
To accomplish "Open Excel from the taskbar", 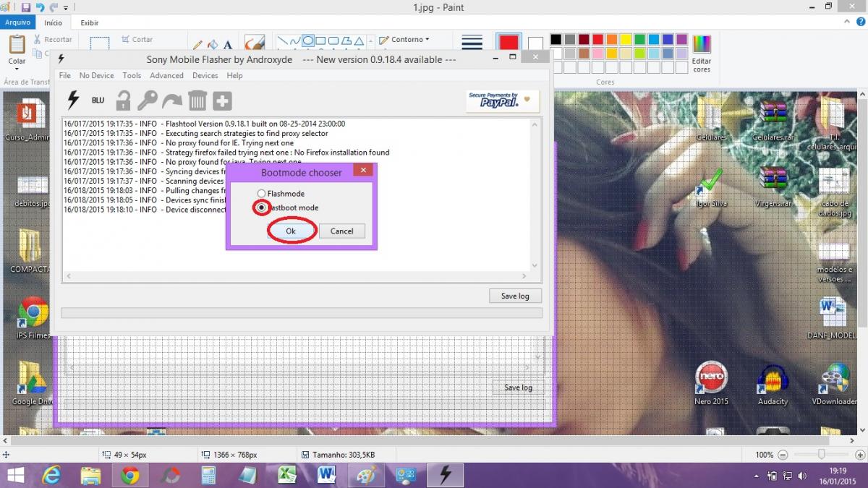I will point(287,475).
